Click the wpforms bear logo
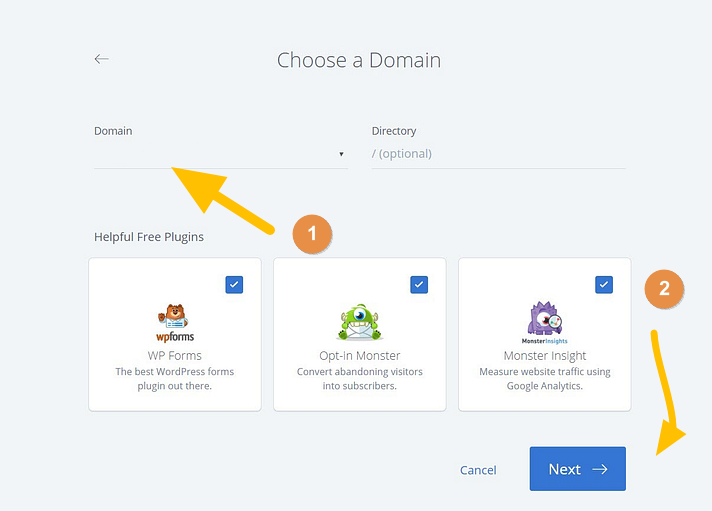712x511 pixels. click(175, 322)
